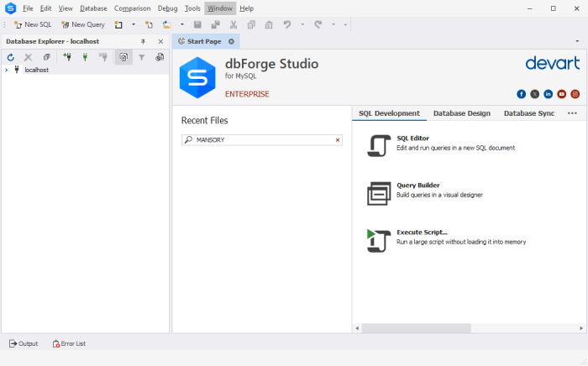The width and height of the screenshot is (588, 366).
Task: Open the New Query builder from toolbar
Action: pos(82,24)
